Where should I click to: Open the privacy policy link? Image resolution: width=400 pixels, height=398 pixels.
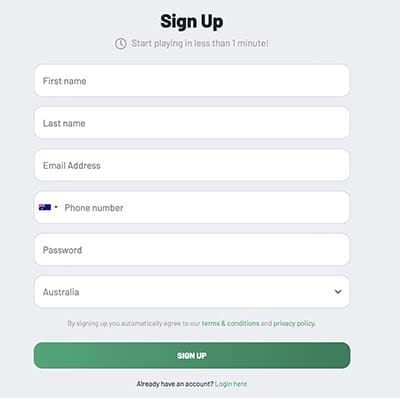pos(294,323)
